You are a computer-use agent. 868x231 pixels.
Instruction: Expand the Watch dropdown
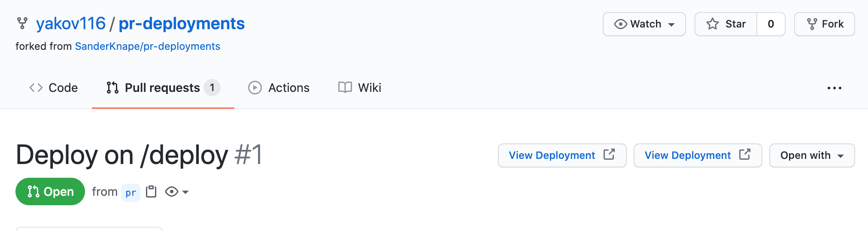click(644, 24)
